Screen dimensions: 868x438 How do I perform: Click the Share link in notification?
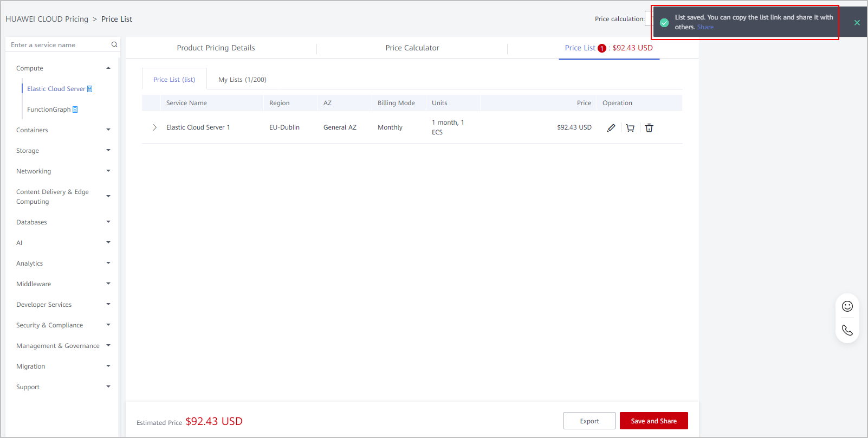coord(705,27)
